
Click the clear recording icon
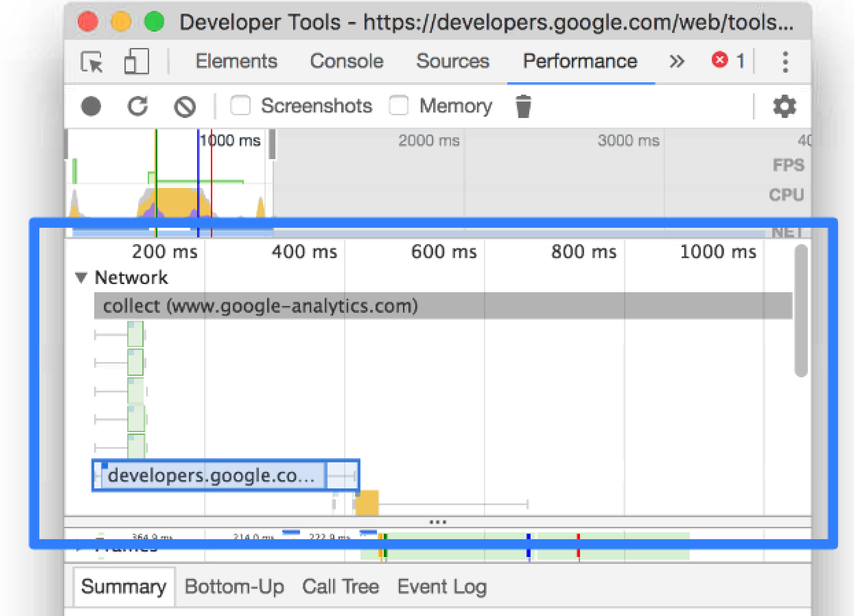[185, 107]
